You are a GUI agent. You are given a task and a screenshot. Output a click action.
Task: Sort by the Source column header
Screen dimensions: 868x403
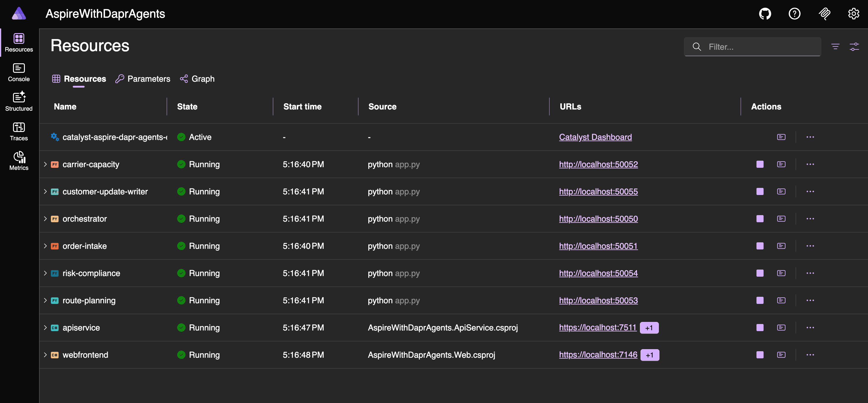point(383,107)
